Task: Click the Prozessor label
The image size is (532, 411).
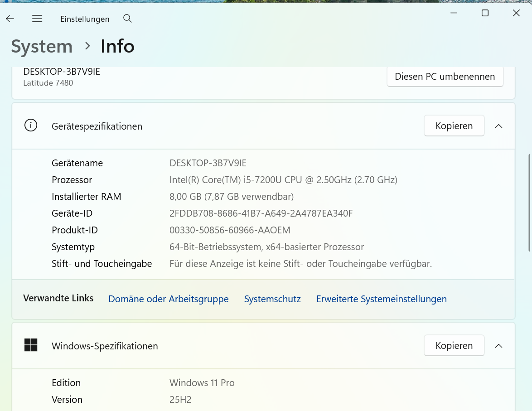Action: (x=72, y=180)
